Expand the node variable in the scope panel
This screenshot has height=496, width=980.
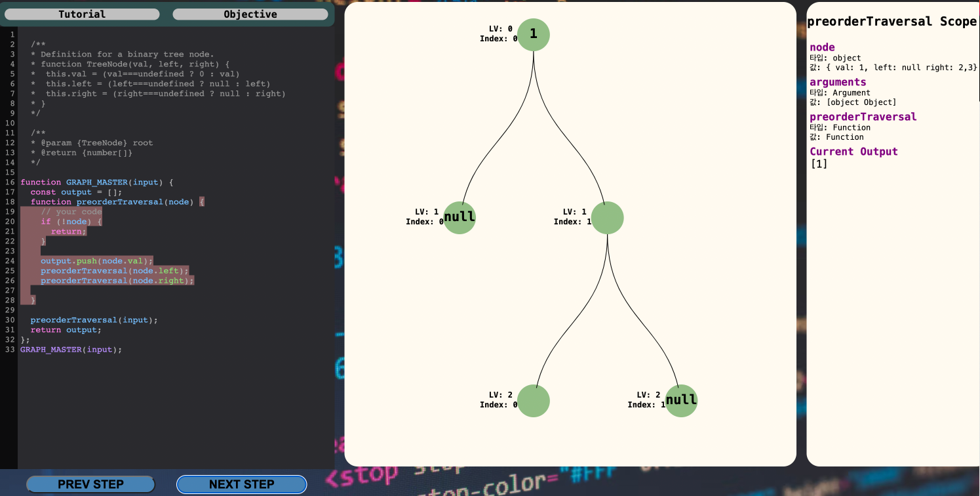click(x=821, y=47)
